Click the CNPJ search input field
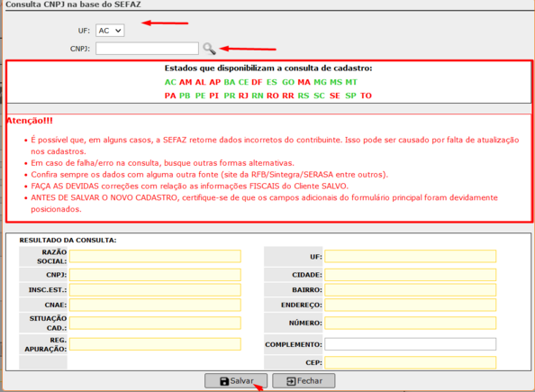Viewport: 535px width, 392px height. pyautogui.click(x=147, y=49)
